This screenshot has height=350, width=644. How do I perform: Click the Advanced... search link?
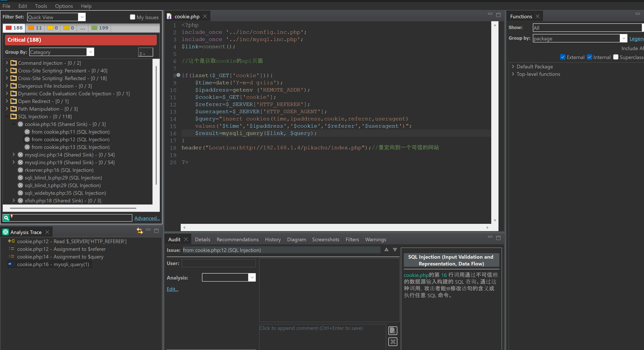click(x=147, y=218)
